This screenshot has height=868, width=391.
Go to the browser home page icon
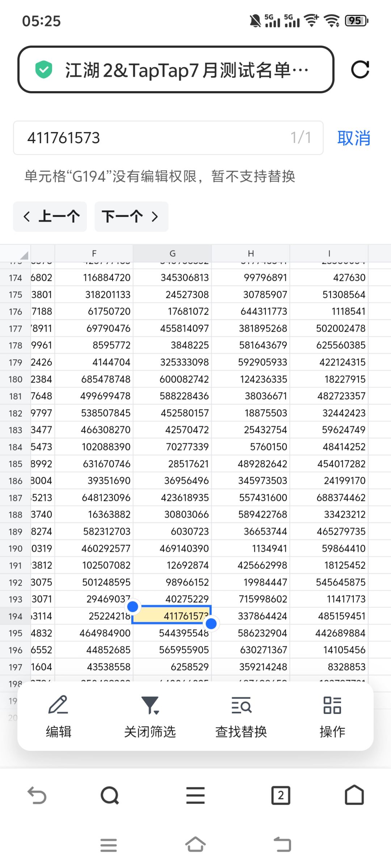tap(354, 795)
